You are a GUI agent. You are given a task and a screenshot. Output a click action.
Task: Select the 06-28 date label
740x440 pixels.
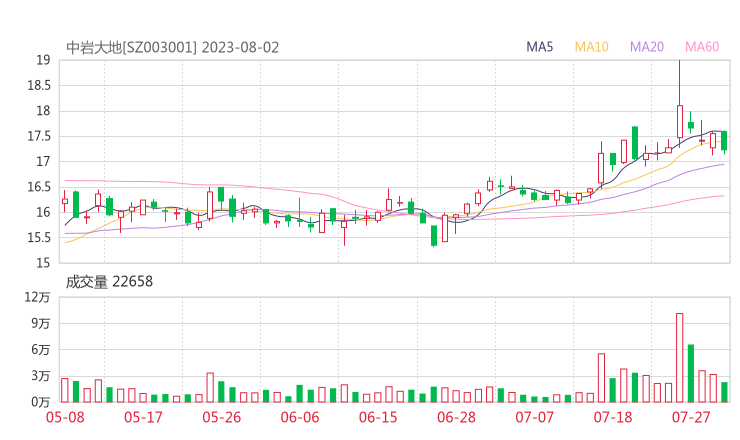coord(456,417)
